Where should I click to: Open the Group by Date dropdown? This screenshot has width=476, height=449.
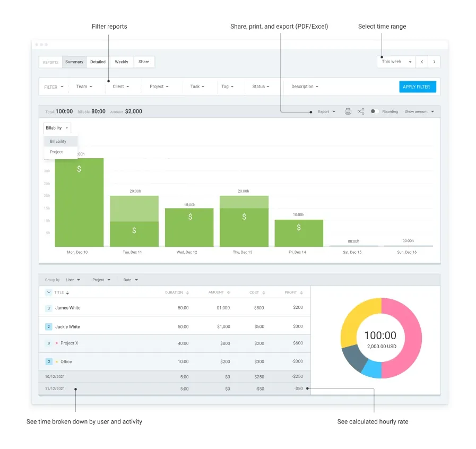pyautogui.click(x=131, y=280)
